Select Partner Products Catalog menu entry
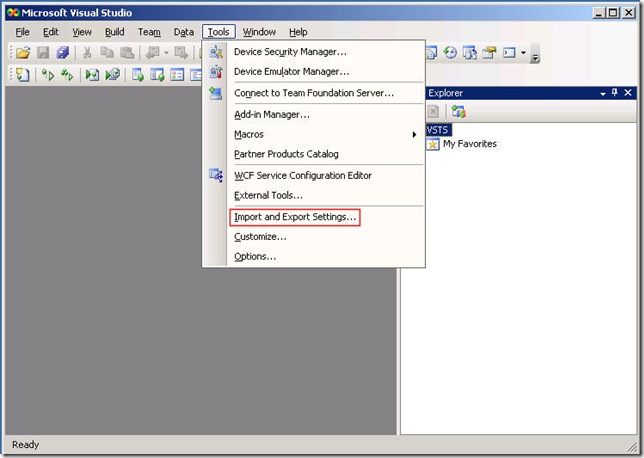 [x=314, y=154]
